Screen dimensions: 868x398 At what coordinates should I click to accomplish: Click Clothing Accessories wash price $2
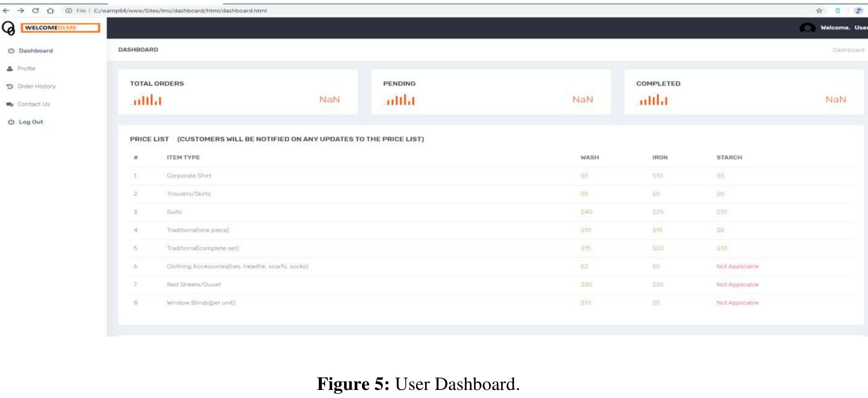pyautogui.click(x=584, y=266)
